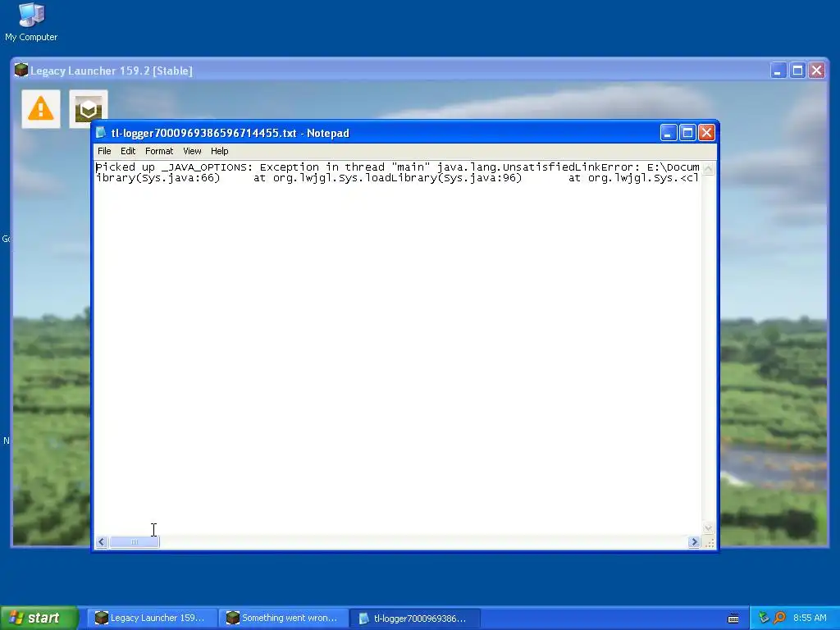
Task: Click the horizontal scrollbar thumb in Notepad
Action: pyautogui.click(x=134, y=542)
